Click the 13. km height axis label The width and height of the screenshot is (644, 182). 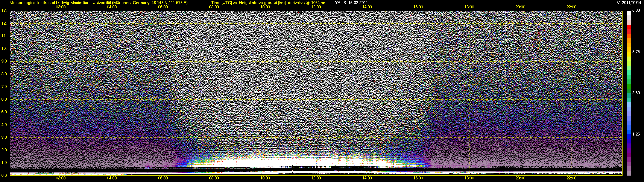(x=4, y=10)
